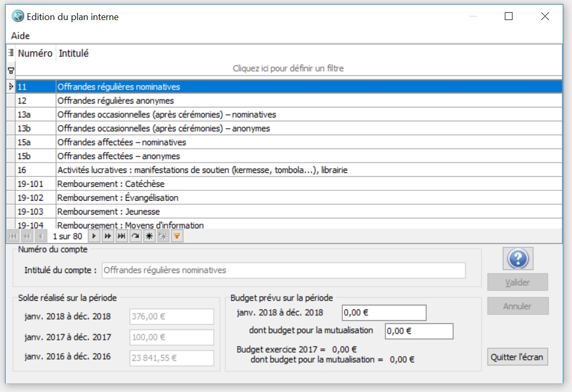
Task: Click the budget pour la mutualisation field
Action: 419,331
